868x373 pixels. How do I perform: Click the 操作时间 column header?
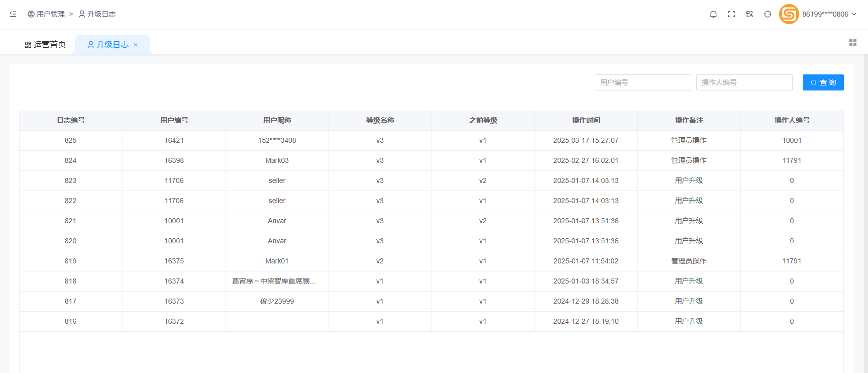click(586, 121)
